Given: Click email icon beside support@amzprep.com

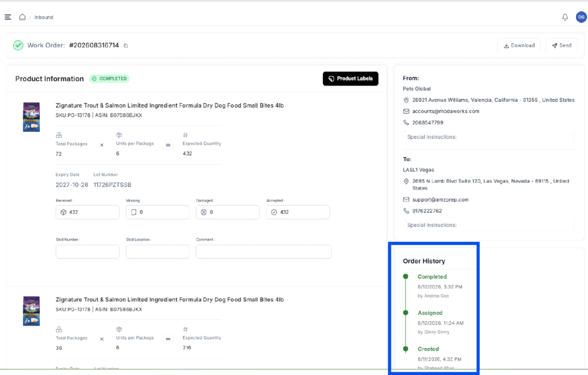Looking at the screenshot, I should (x=406, y=199).
